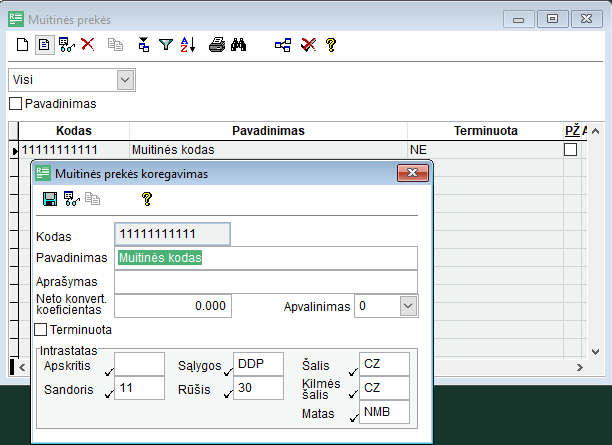Open help via dialog's question mark icon
612x445 pixels.
(147, 199)
